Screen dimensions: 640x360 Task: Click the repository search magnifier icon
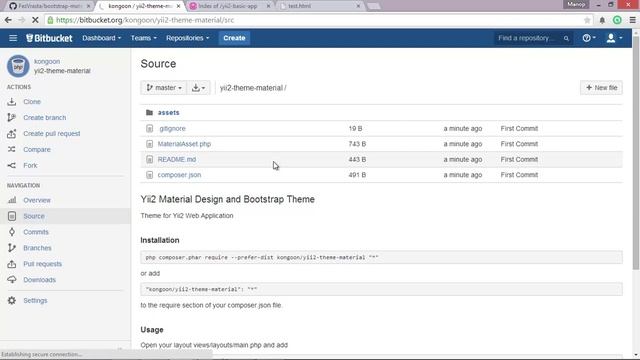pyautogui.click(x=566, y=38)
